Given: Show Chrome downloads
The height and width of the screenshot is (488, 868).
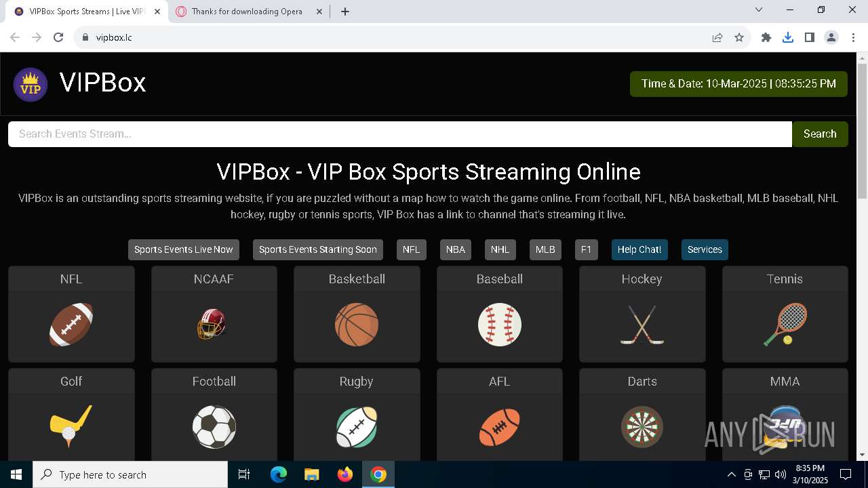Looking at the screenshot, I should point(788,37).
